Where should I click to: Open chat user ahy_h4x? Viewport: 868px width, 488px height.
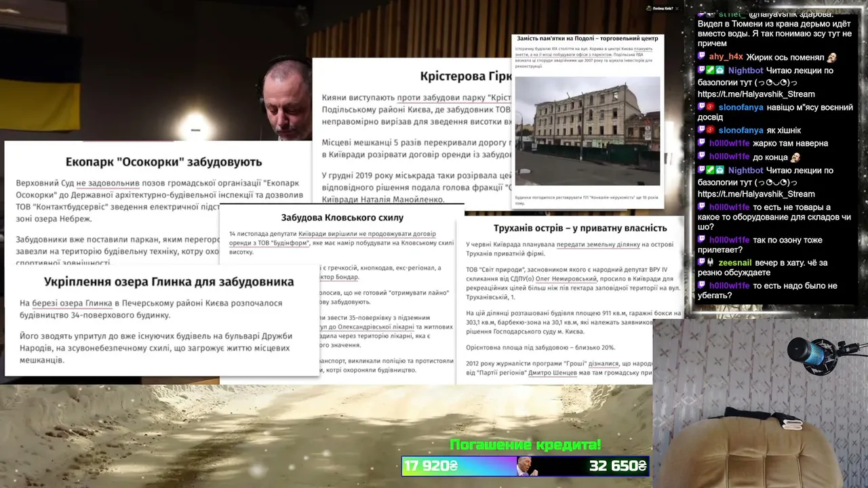coord(726,57)
